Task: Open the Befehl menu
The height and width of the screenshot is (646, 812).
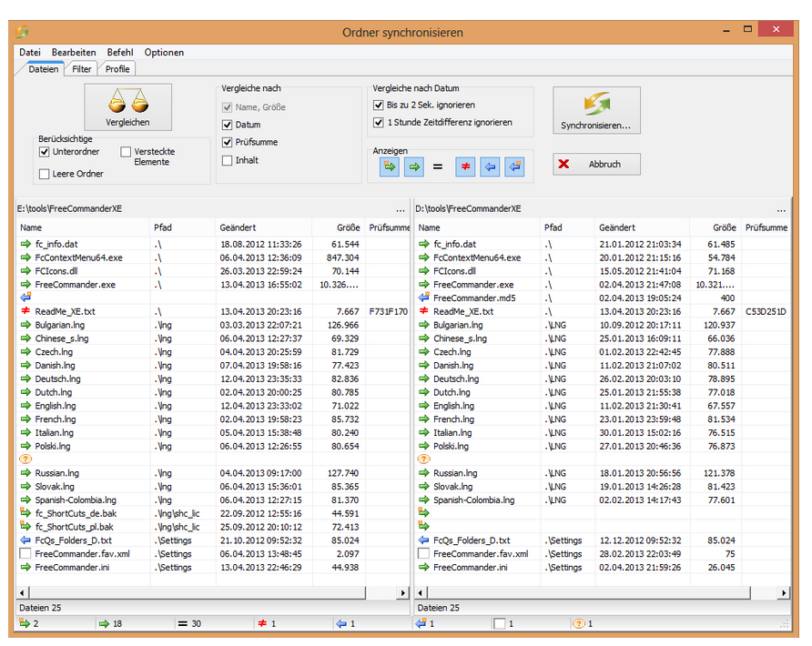Action: (x=120, y=52)
